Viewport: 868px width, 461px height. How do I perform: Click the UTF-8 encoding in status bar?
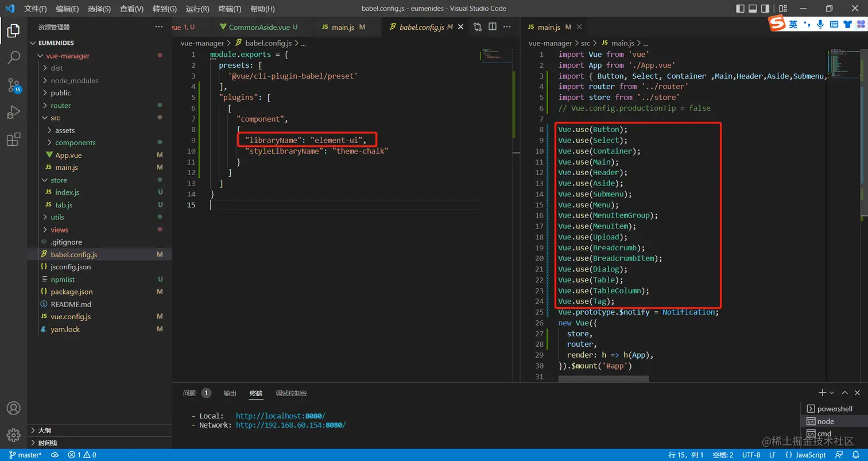[750, 455]
